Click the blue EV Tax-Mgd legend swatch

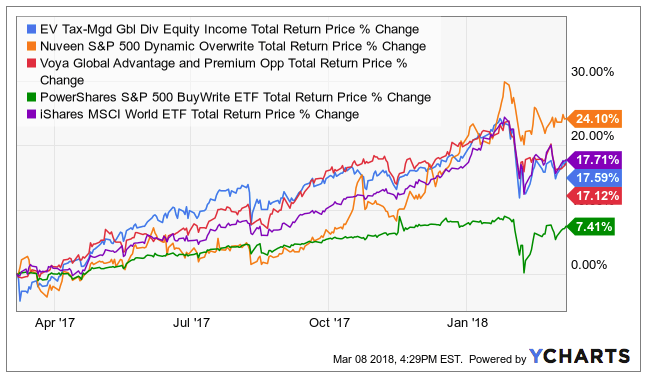click(31, 29)
